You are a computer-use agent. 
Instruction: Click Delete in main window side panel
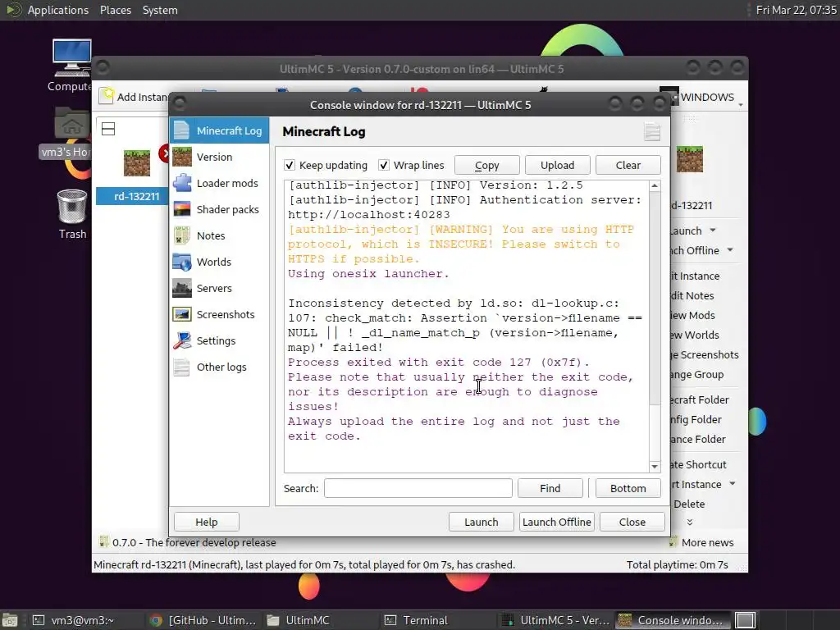689,504
